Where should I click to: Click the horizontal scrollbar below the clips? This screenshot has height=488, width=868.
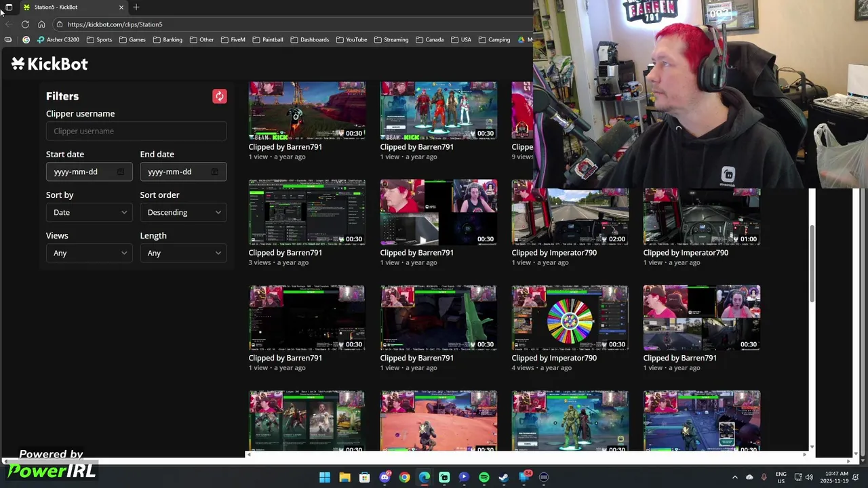click(x=526, y=454)
